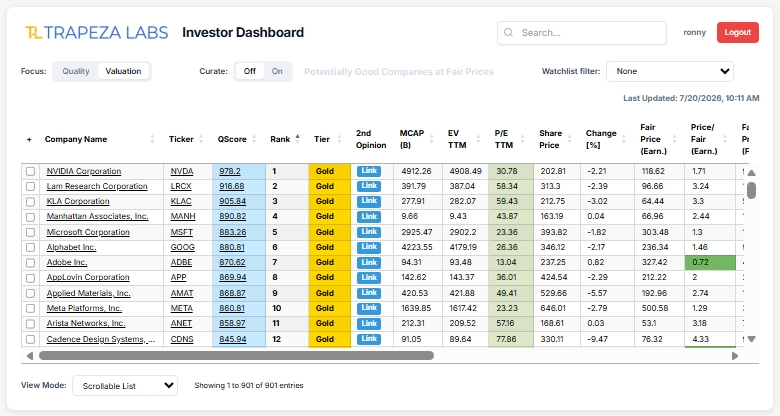Viewport: 780px width, 416px height.
Task: Open the Watchlist filter dropdown
Action: [670, 71]
